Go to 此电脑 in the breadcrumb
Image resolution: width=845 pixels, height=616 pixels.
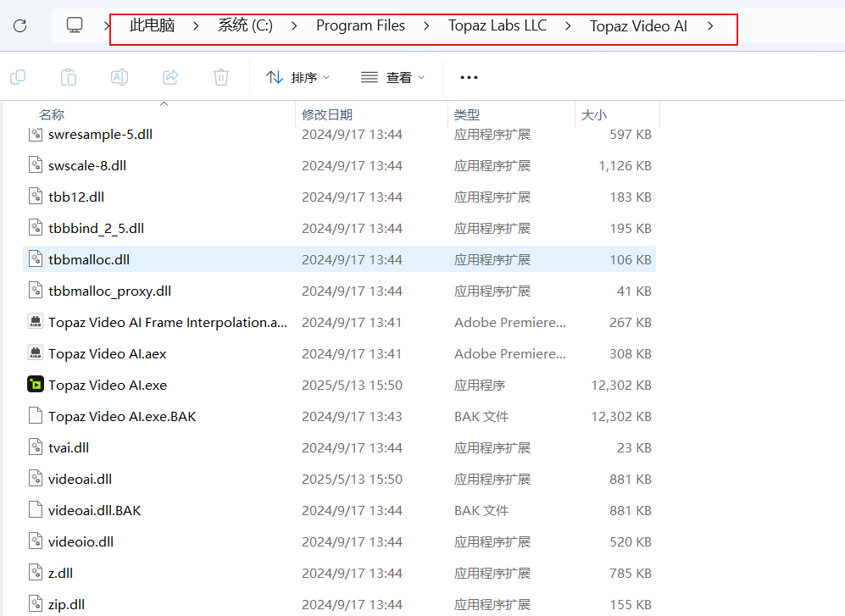click(x=153, y=25)
